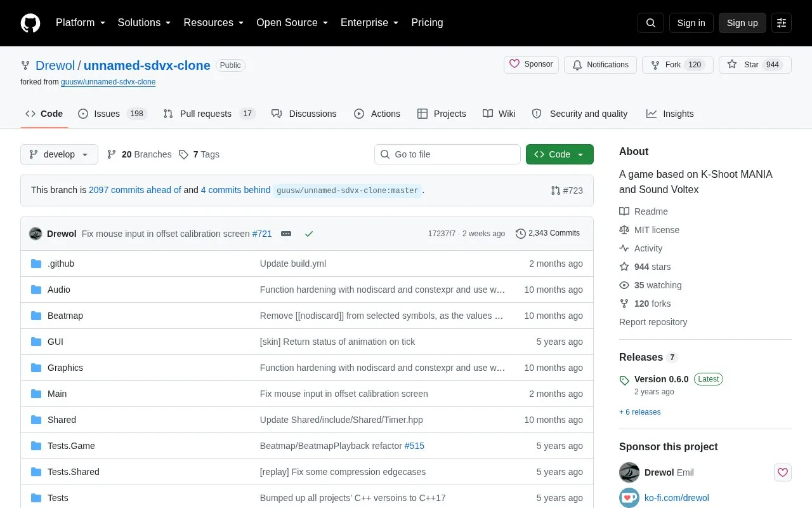Expand the Solutions menu in header
Viewport: 812px width, 508px height.
point(144,23)
